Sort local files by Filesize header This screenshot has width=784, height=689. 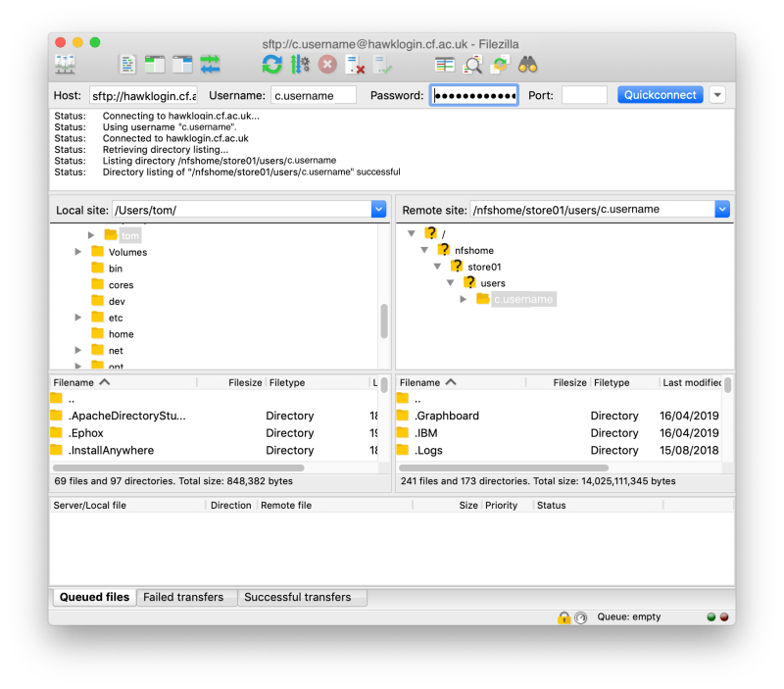click(x=231, y=382)
